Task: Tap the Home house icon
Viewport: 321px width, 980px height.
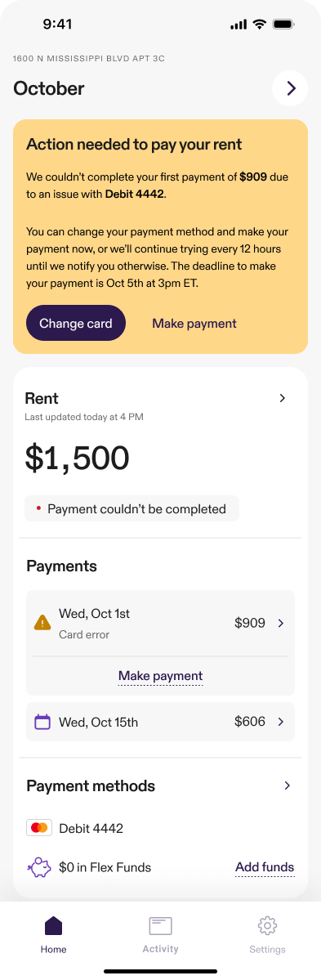Action: pyautogui.click(x=54, y=925)
